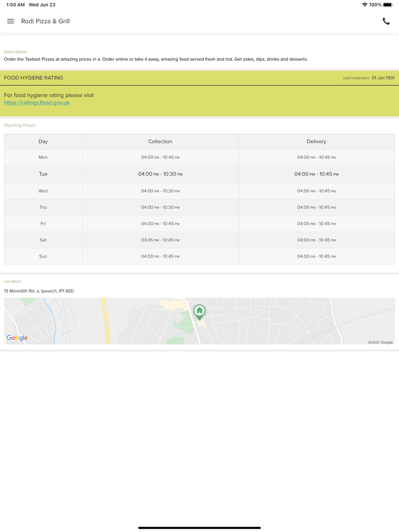Click Tuesday's delivery hours cell
This screenshot has width=399, height=532.
(x=316, y=174)
